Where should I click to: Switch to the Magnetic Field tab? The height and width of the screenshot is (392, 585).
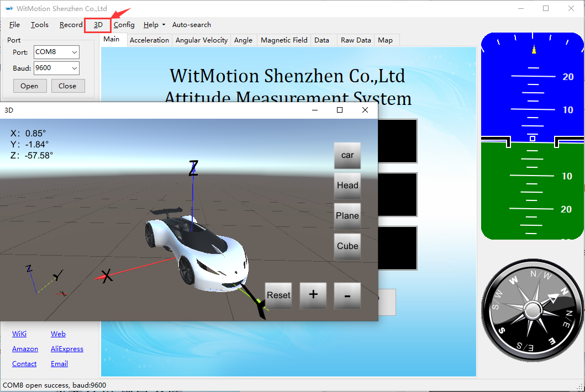284,40
